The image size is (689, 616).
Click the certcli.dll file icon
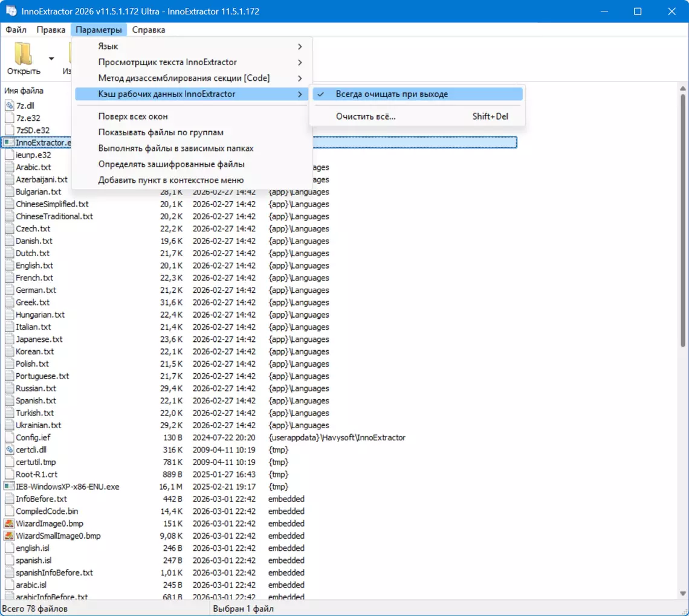point(9,450)
